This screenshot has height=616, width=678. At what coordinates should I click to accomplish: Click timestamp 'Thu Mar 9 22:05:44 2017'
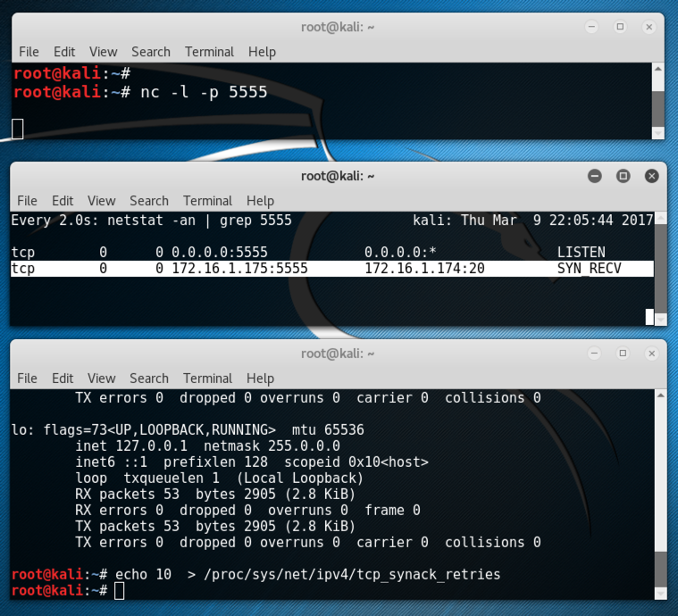point(557,221)
